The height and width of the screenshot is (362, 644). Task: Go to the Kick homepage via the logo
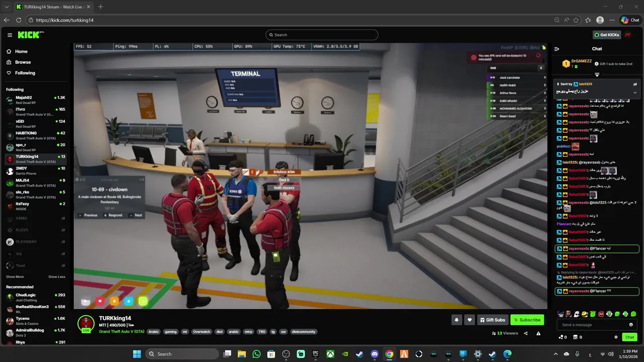[x=30, y=35]
